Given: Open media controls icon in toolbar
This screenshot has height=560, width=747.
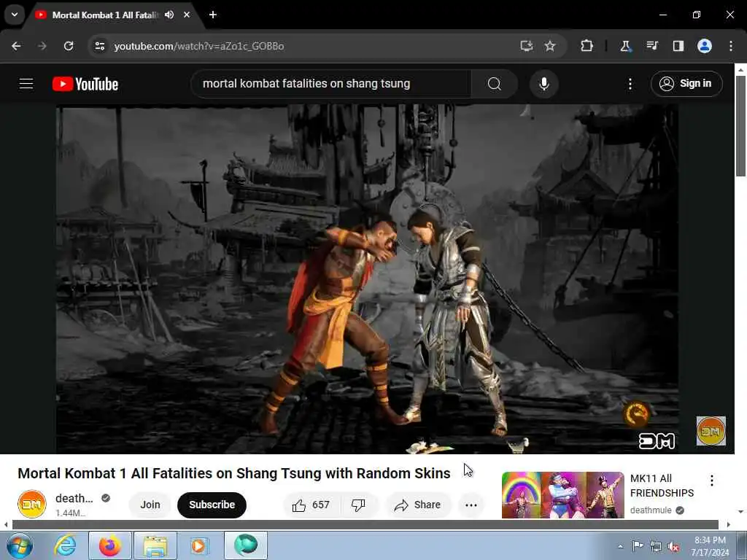Looking at the screenshot, I should (x=652, y=46).
